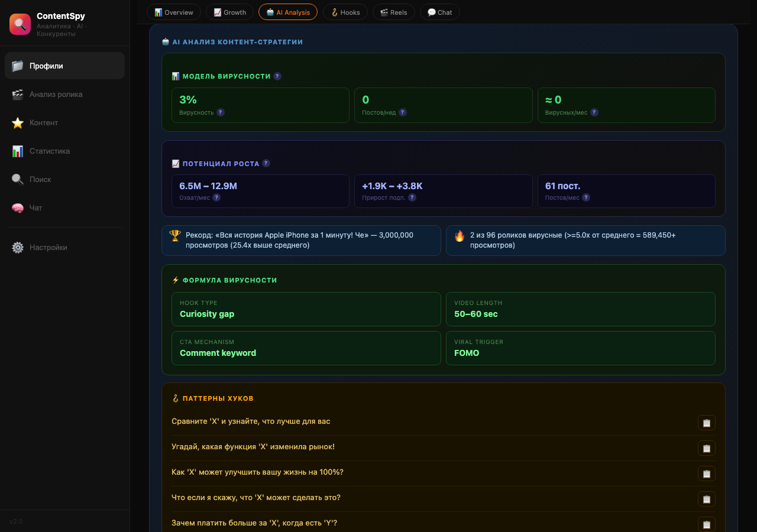Copy the hook 'Что если я скажу'
The width and height of the screenshot is (757, 532).
[706, 499]
